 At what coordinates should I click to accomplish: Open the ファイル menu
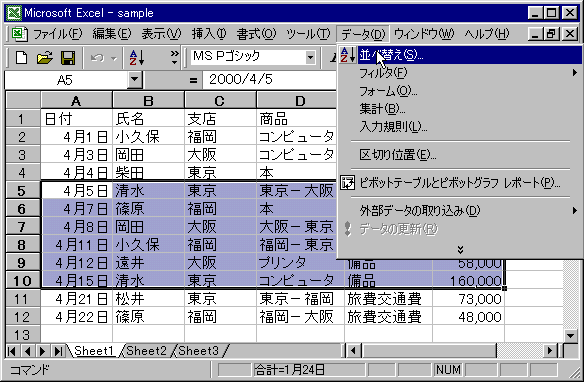[x=57, y=34]
